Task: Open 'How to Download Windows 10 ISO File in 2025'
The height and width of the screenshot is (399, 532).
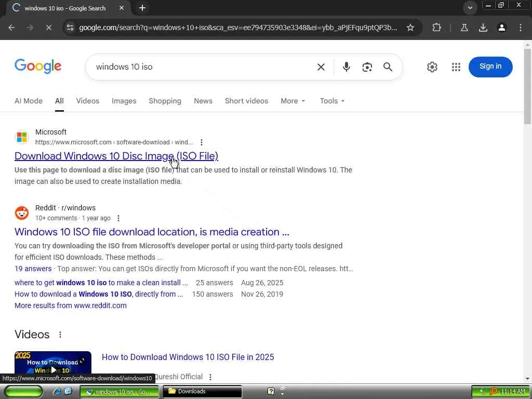Action: [x=188, y=357]
